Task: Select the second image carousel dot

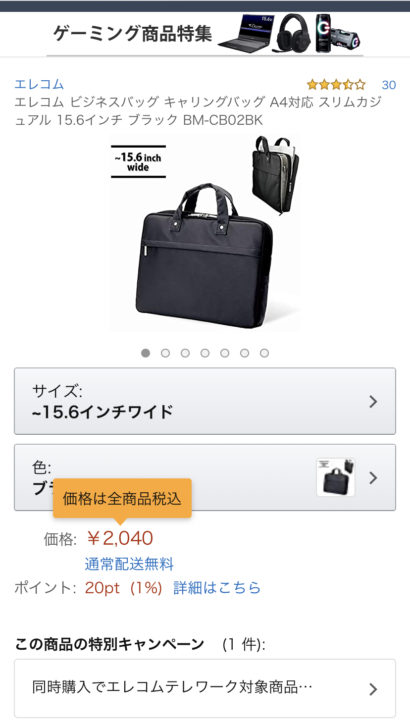Action: 165,353
